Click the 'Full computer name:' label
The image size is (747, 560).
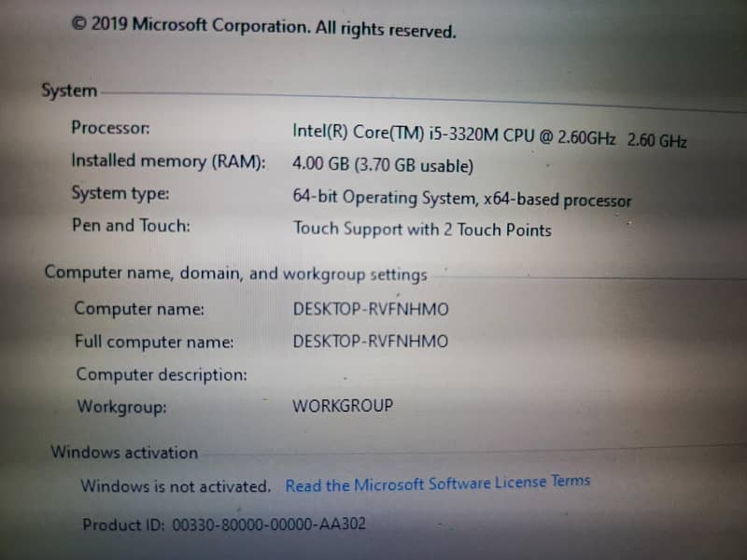(x=154, y=342)
